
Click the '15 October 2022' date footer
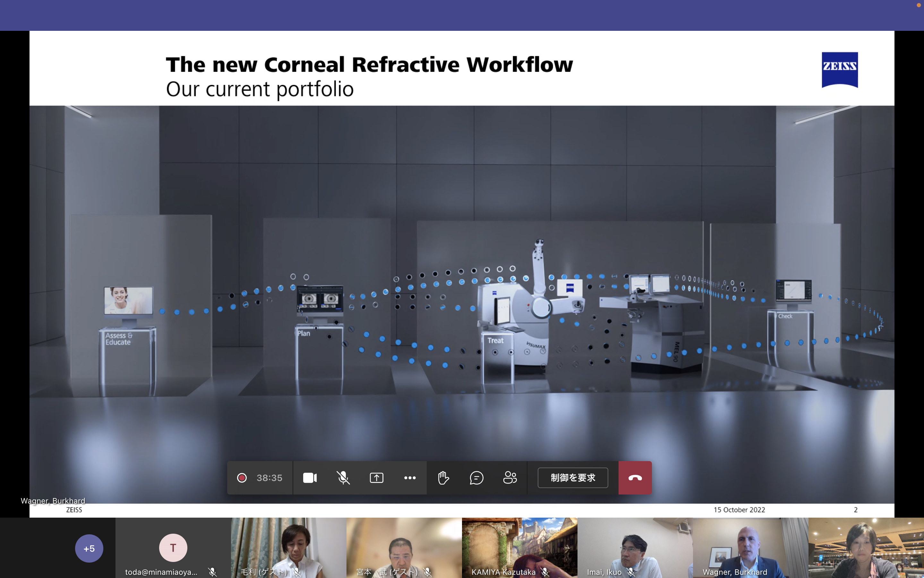pyautogui.click(x=739, y=510)
